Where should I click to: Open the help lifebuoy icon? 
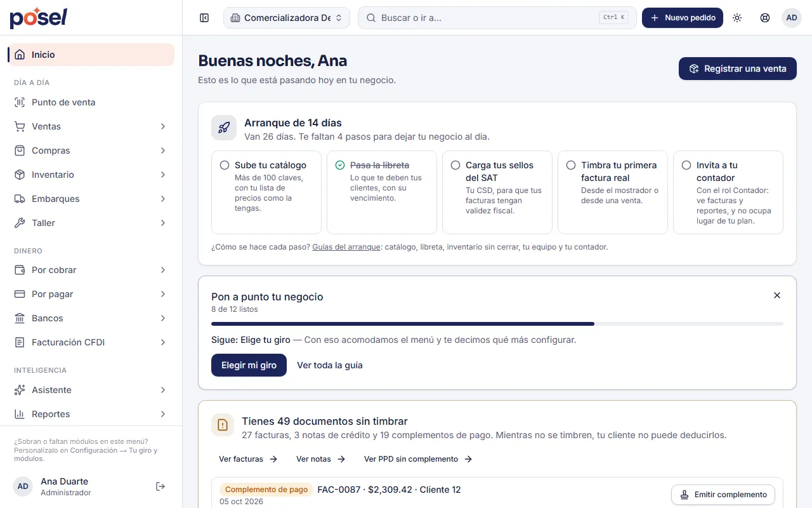[x=765, y=18]
